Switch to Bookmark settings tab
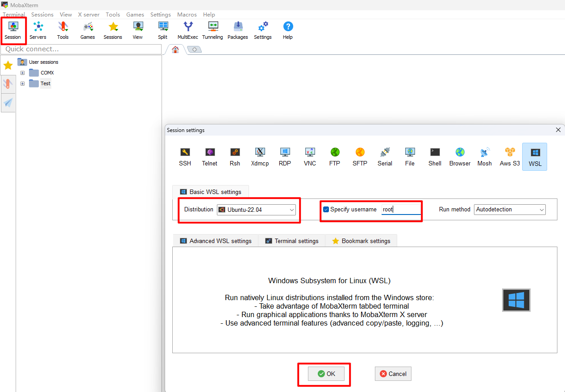The width and height of the screenshot is (565, 392). (x=361, y=241)
